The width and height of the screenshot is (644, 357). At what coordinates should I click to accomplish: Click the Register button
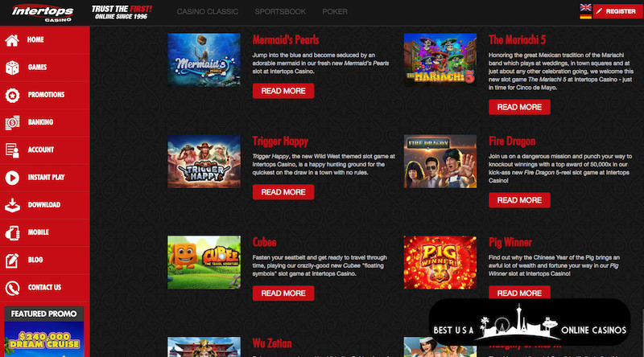(x=617, y=11)
